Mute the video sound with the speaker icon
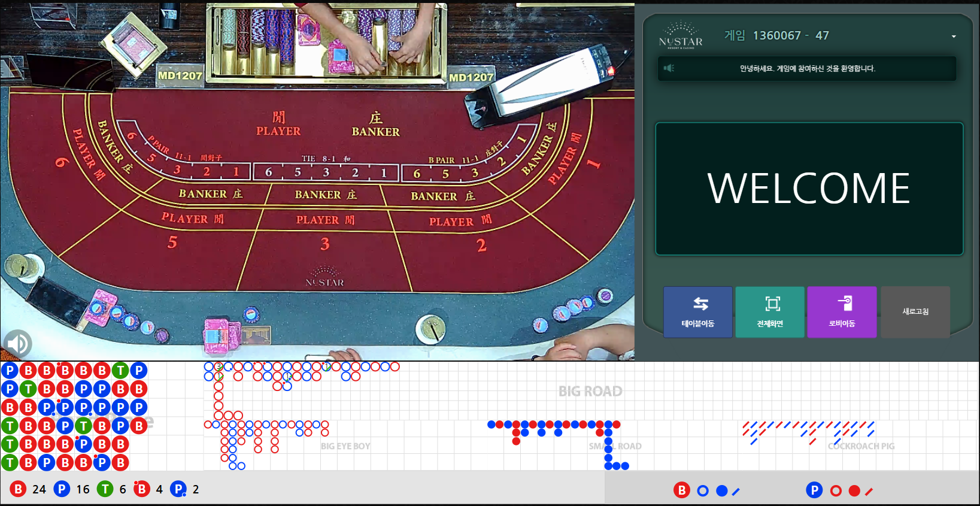This screenshot has height=506, width=980. 18,344
